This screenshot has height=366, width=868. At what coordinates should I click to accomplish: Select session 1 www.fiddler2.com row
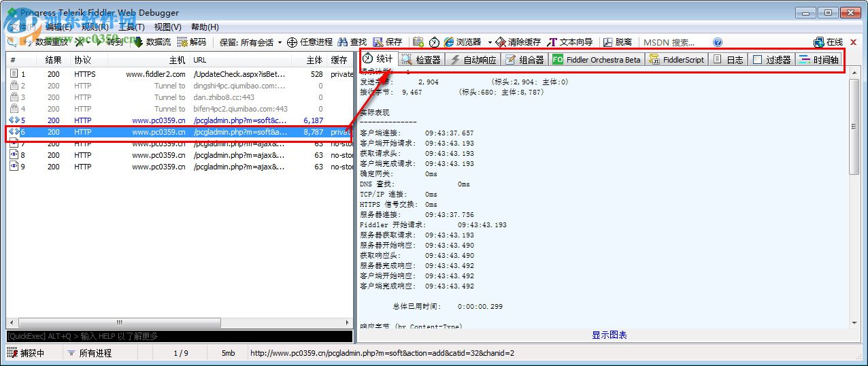point(180,74)
